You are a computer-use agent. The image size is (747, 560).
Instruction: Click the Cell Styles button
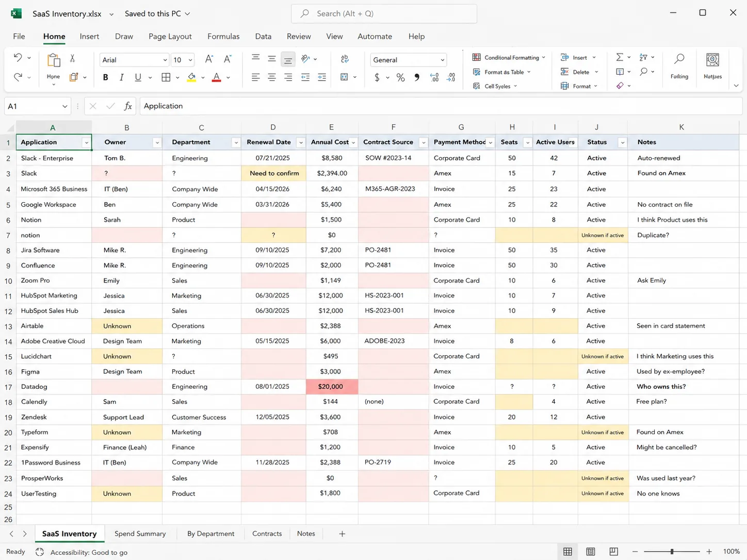[495, 86]
